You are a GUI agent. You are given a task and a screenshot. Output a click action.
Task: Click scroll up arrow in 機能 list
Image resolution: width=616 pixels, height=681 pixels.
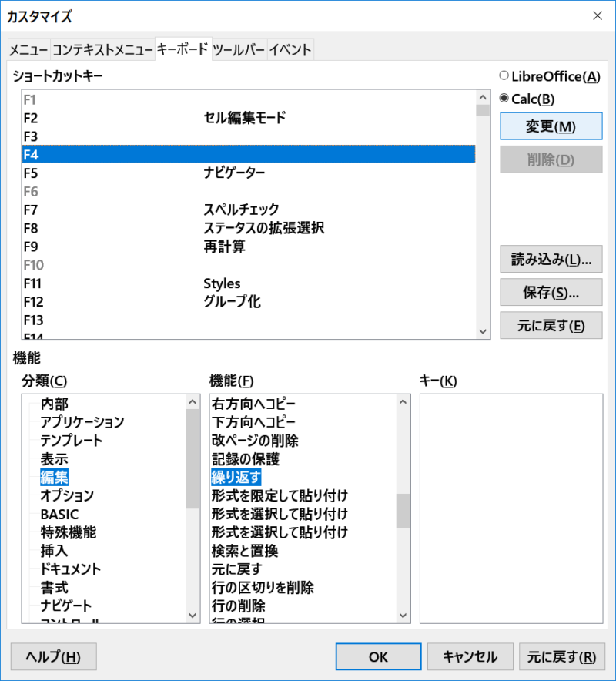(403, 401)
